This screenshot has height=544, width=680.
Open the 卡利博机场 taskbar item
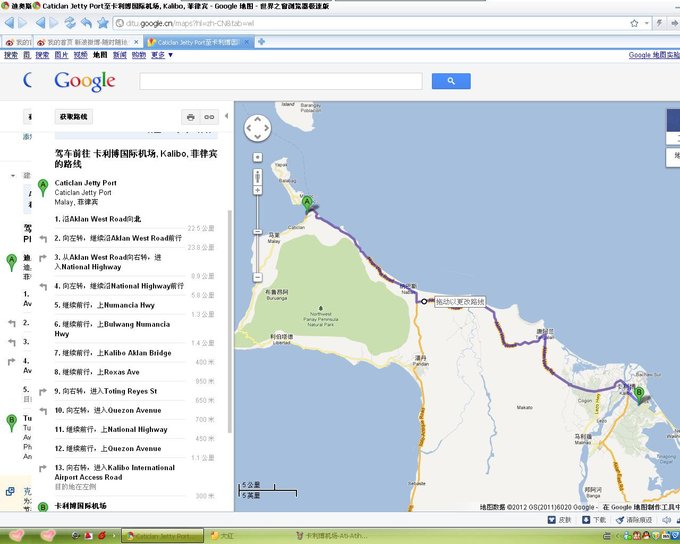coord(332,536)
